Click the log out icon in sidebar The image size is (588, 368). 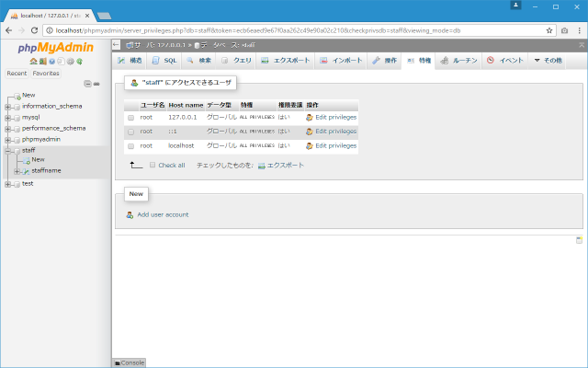coord(43,62)
